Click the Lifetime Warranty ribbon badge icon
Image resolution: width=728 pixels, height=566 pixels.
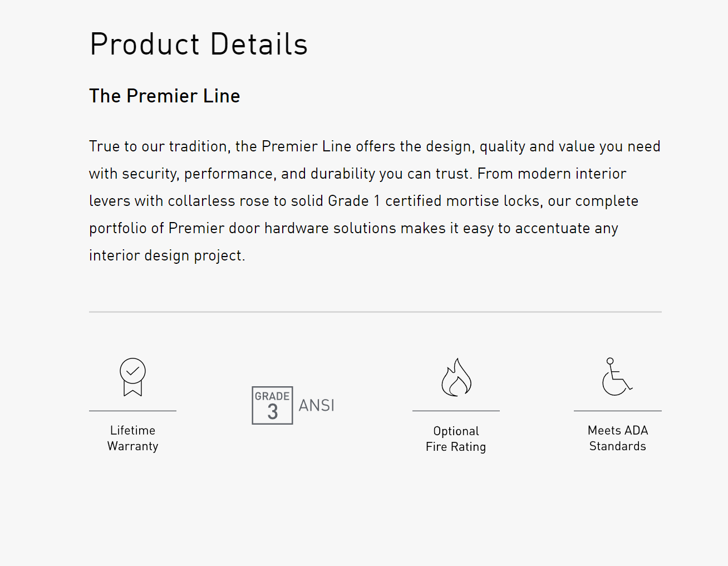[132, 377]
